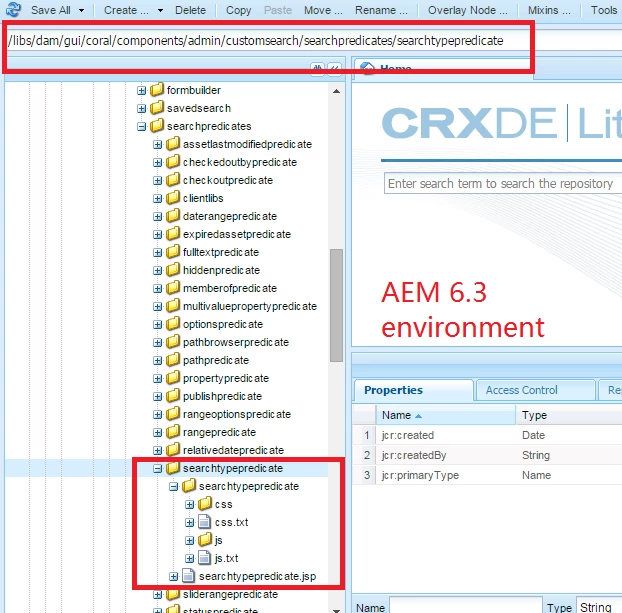Select the hiddenpredicate folder icon

(173, 270)
